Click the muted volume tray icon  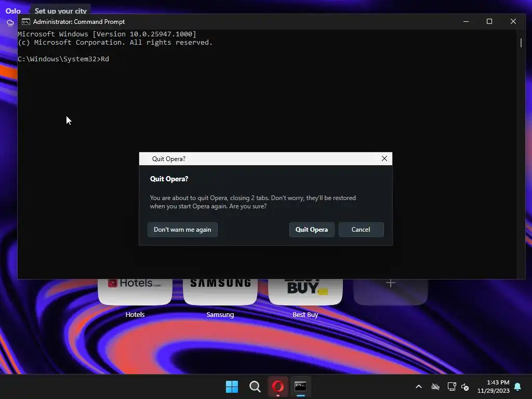click(465, 387)
